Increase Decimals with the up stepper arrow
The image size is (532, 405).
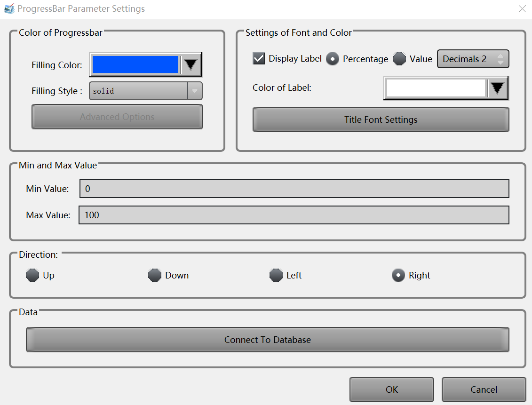point(500,56)
